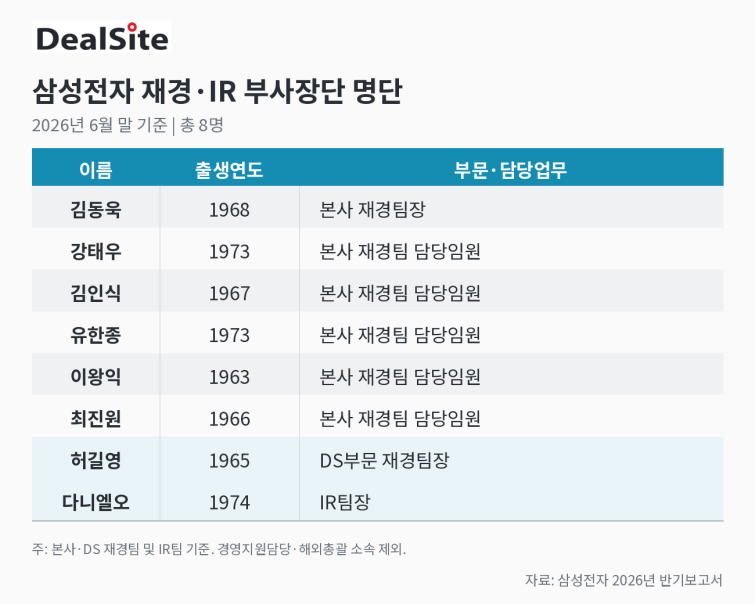Click the '이름' column header
Viewport: 755px width, 604px height.
click(96, 170)
